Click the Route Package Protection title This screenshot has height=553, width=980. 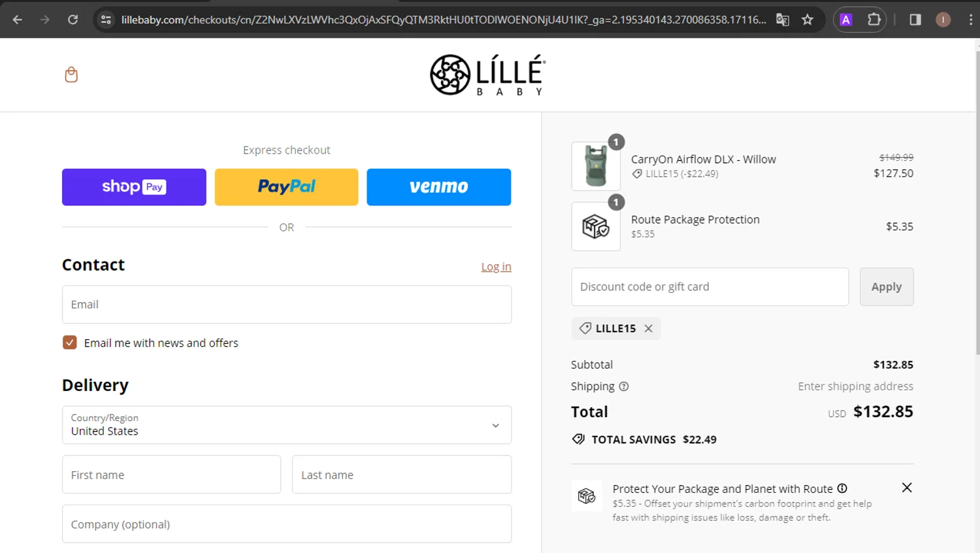tap(695, 220)
